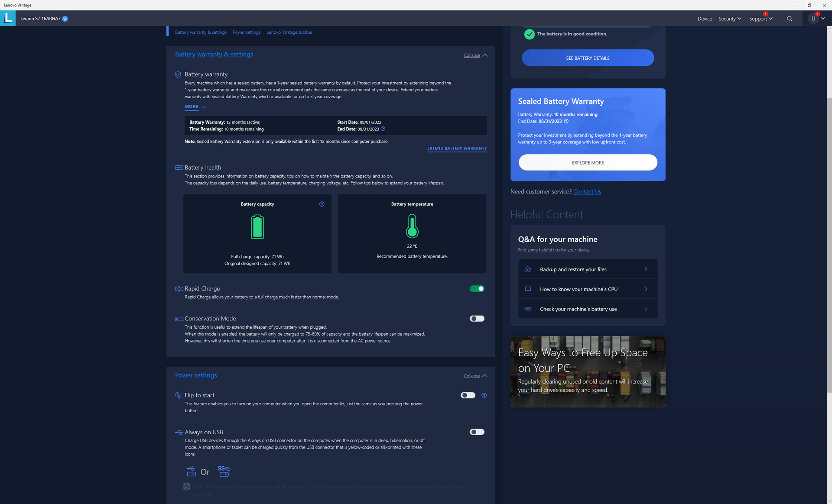Click the Lenovo Vantage L logo icon
This screenshot has width=832, height=504.
(x=8, y=18)
